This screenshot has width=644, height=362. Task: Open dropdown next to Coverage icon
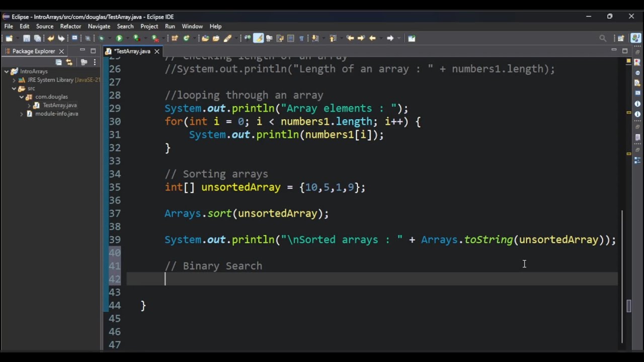[145, 38]
